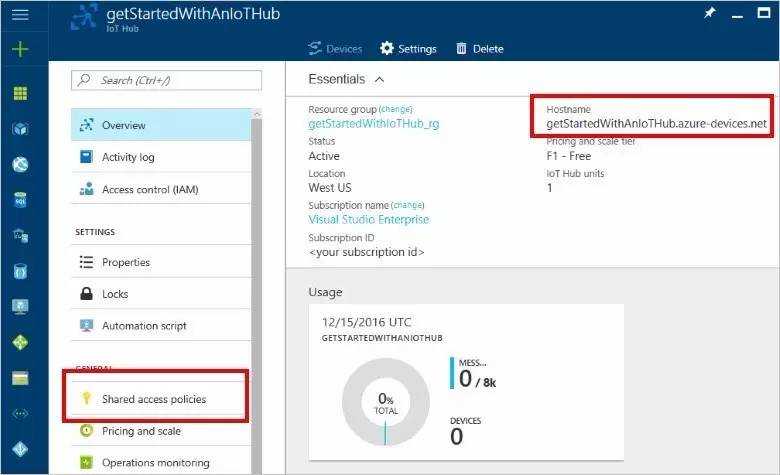Open Access control (IAM)
Screen dimensions: 780x475
pyautogui.click(x=161, y=189)
